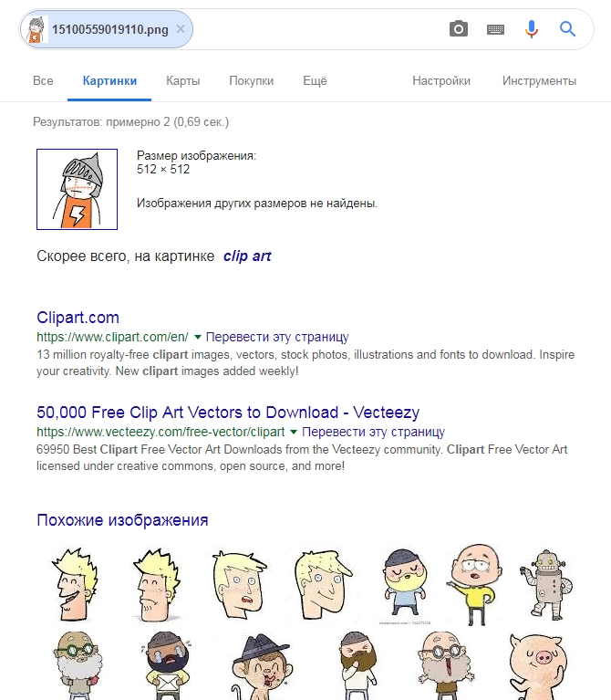The image size is (611, 700).
Task: Open Инструменты options
Action: click(x=539, y=81)
